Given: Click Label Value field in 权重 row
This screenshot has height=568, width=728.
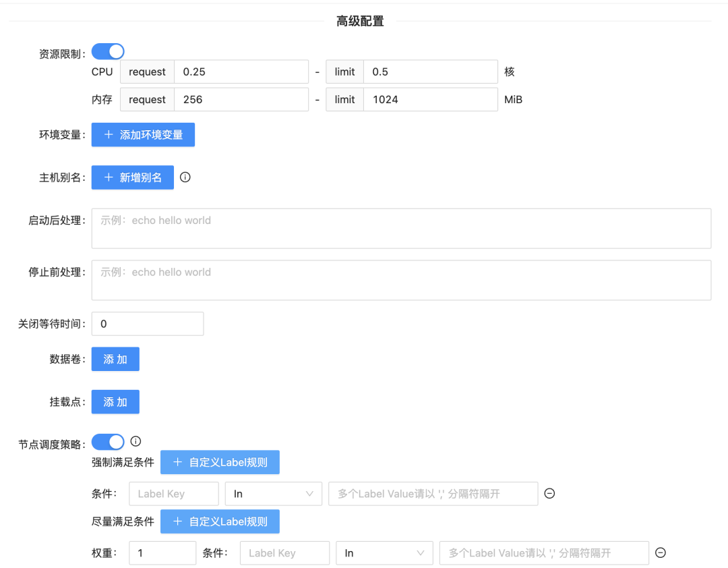Looking at the screenshot, I should pyautogui.click(x=544, y=553).
